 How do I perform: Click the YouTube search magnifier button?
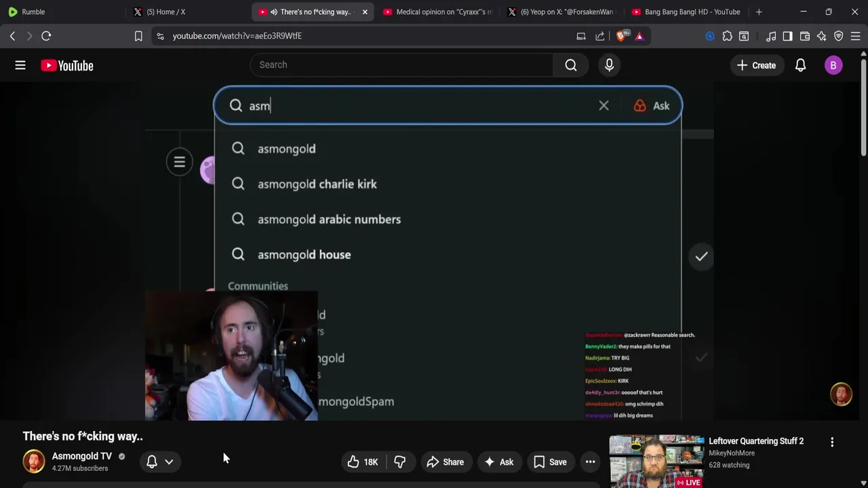coord(571,65)
